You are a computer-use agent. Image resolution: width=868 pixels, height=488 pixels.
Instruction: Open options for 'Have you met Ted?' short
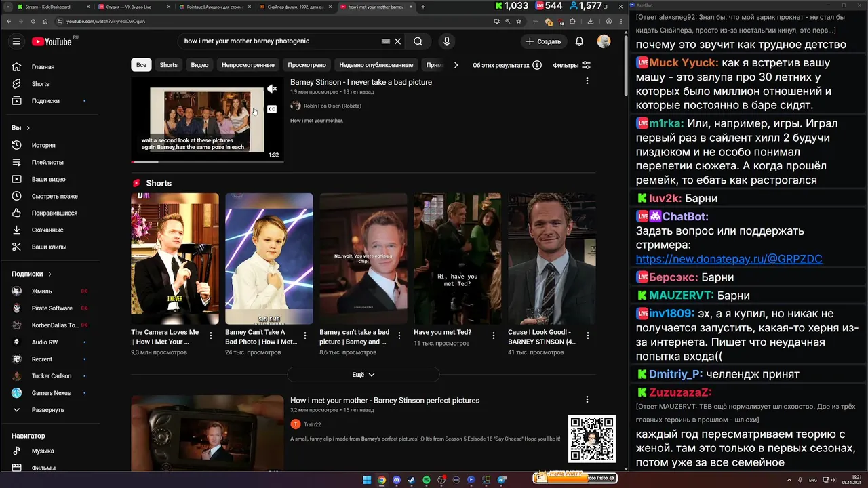[x=494, y=335]
